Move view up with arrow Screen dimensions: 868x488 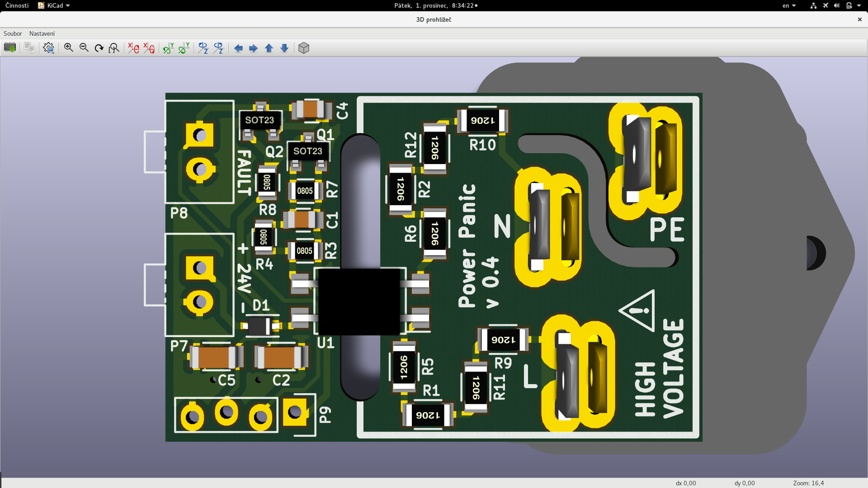tap(269, 48)
